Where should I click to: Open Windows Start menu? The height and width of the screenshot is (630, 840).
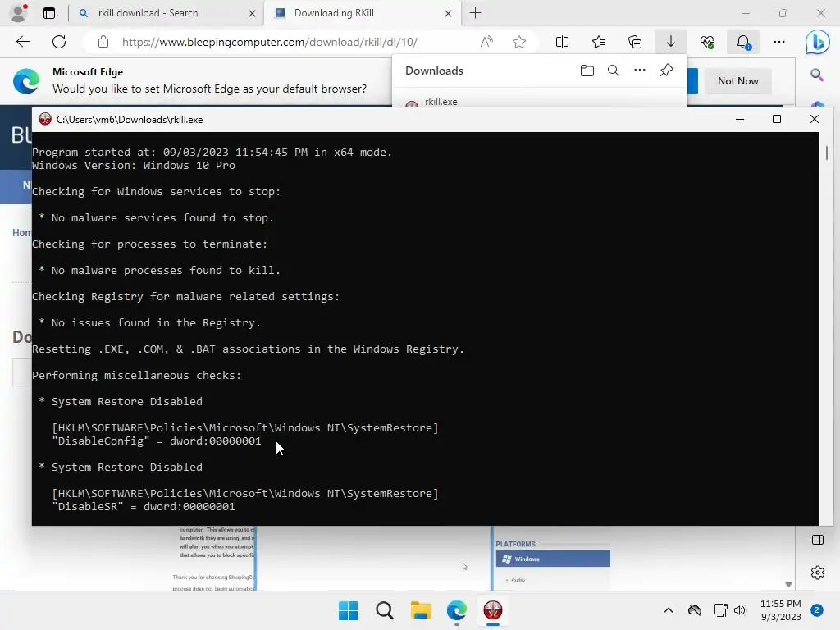pos(348,610)
